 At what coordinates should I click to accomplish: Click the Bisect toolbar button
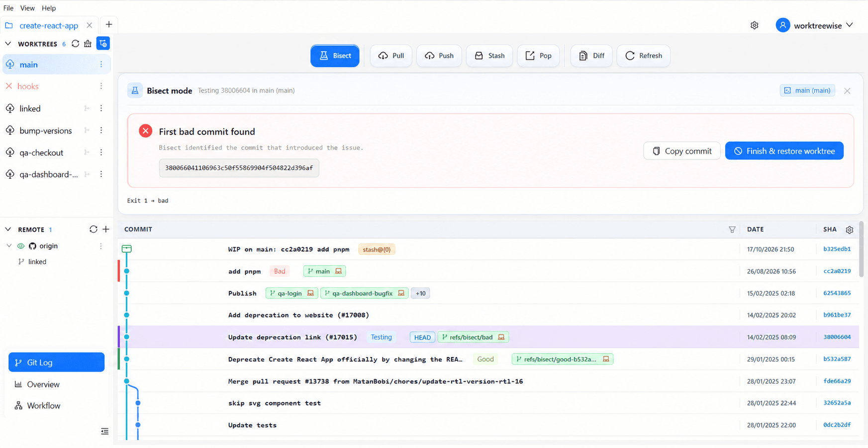(335, 56)
